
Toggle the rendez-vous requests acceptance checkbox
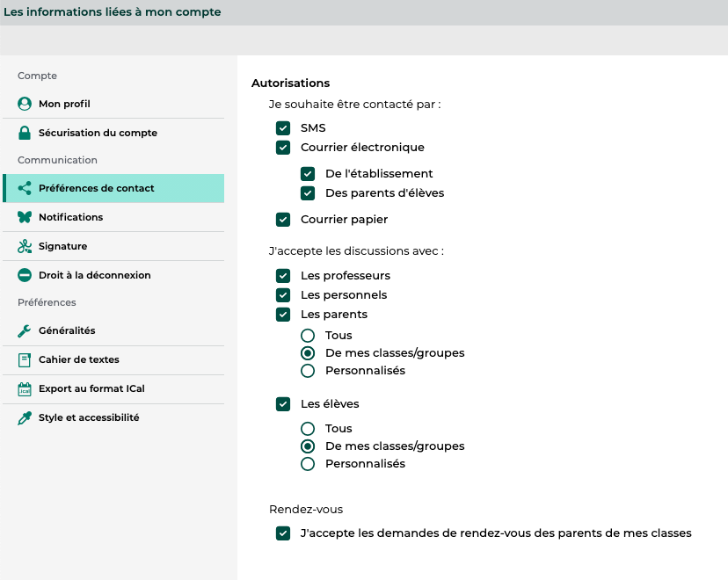[283, 533]
